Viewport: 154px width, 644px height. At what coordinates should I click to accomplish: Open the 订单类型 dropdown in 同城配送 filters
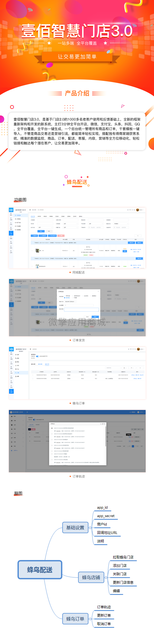[x=71, y=224]
